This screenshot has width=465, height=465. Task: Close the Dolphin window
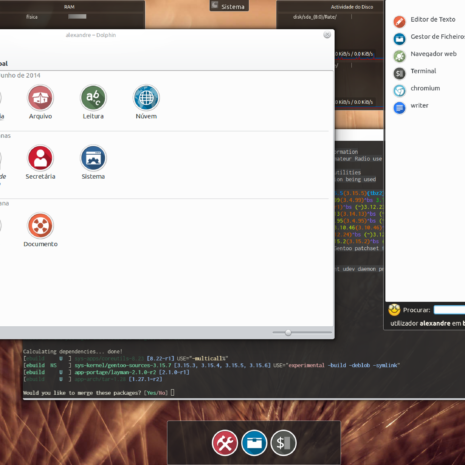327,35
